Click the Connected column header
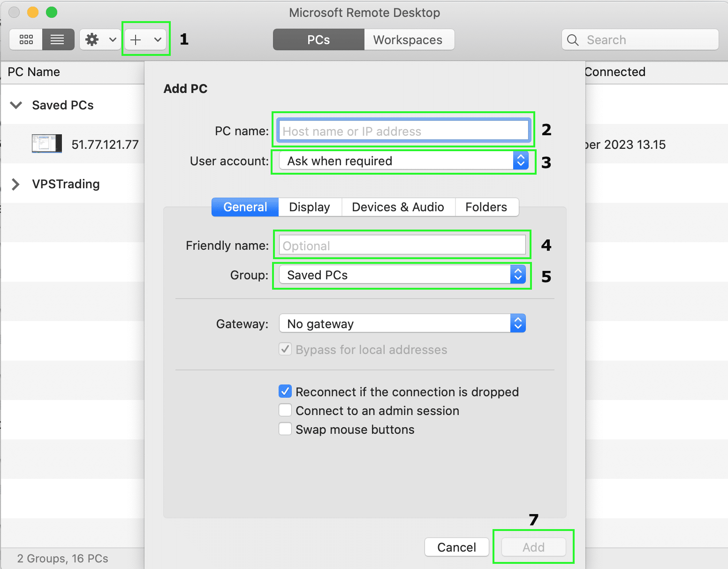The height and width of the screenshot is (569, 728). click(x=615, y=72)
